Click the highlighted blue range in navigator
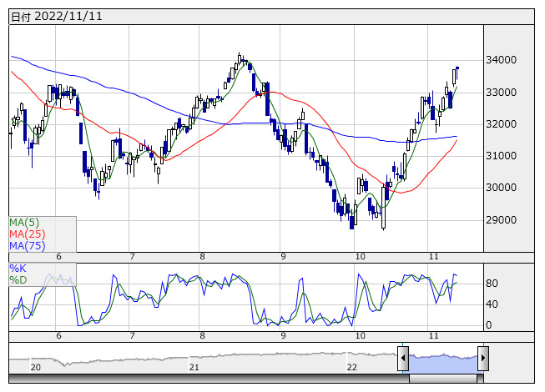Screen dimensions: 545x392 [x=443, y=363]
